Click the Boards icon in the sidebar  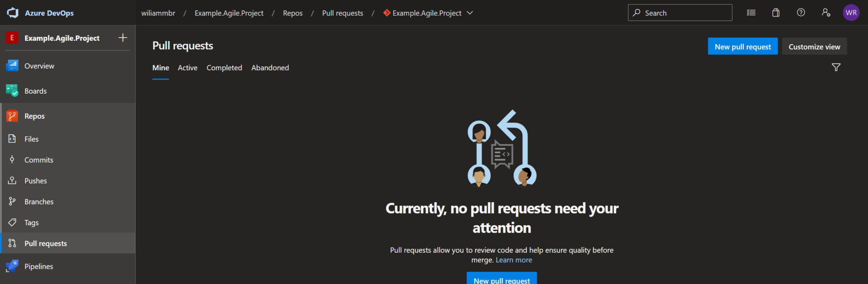[x=12, y=91]
